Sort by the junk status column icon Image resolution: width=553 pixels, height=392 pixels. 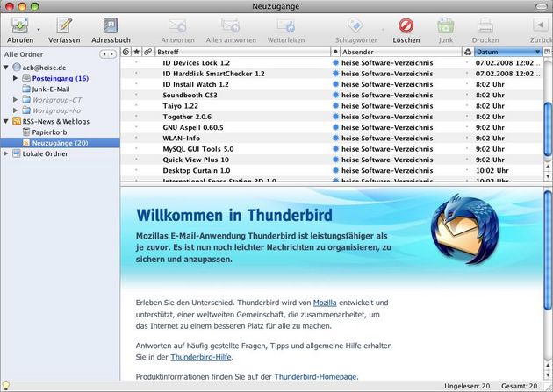pyautogui.click(x=468, y=52)
